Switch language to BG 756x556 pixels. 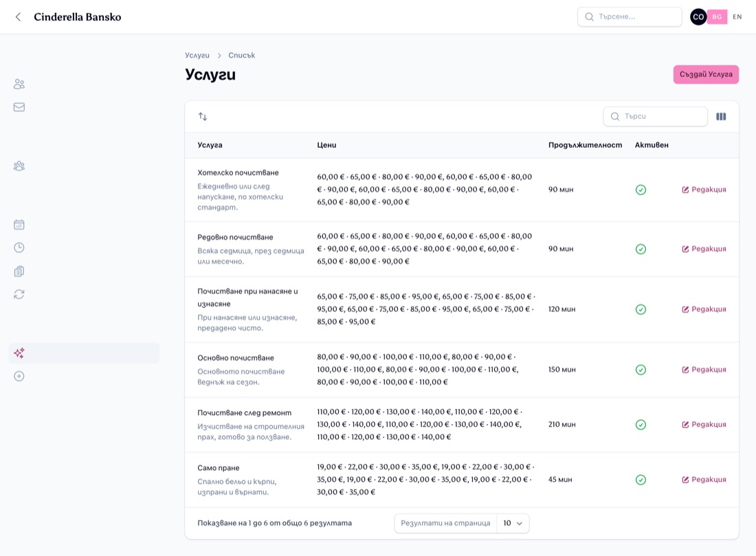point(717,17)
